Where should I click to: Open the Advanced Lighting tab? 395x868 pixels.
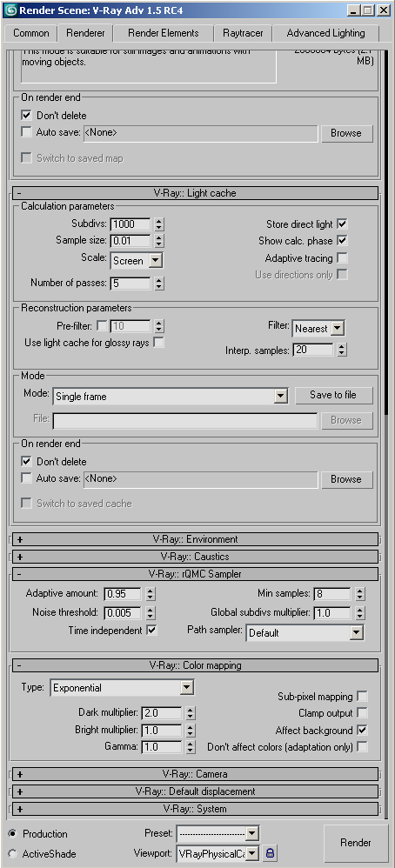pyautogui.click(x=325, y=33)
